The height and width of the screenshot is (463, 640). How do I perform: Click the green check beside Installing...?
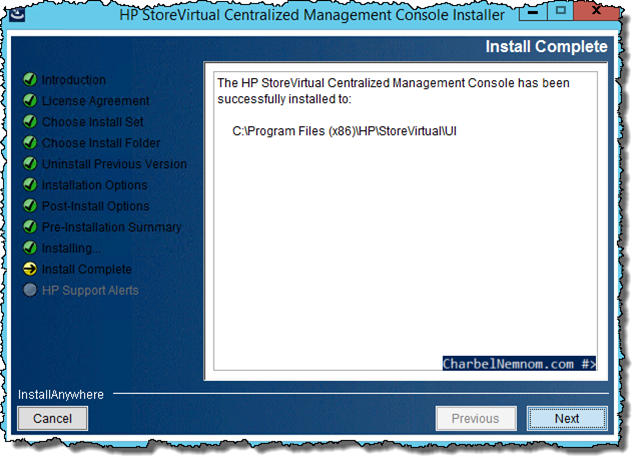(x=30, y=248)
